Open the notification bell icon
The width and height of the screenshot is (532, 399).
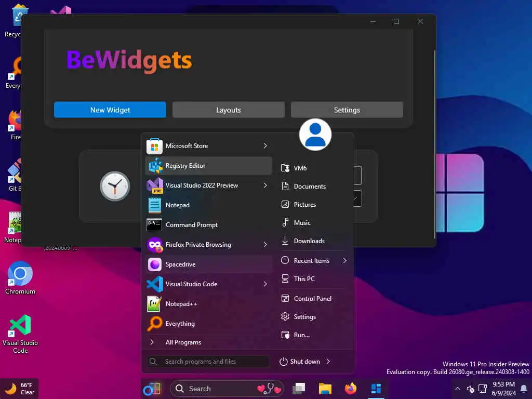[524, 389]
